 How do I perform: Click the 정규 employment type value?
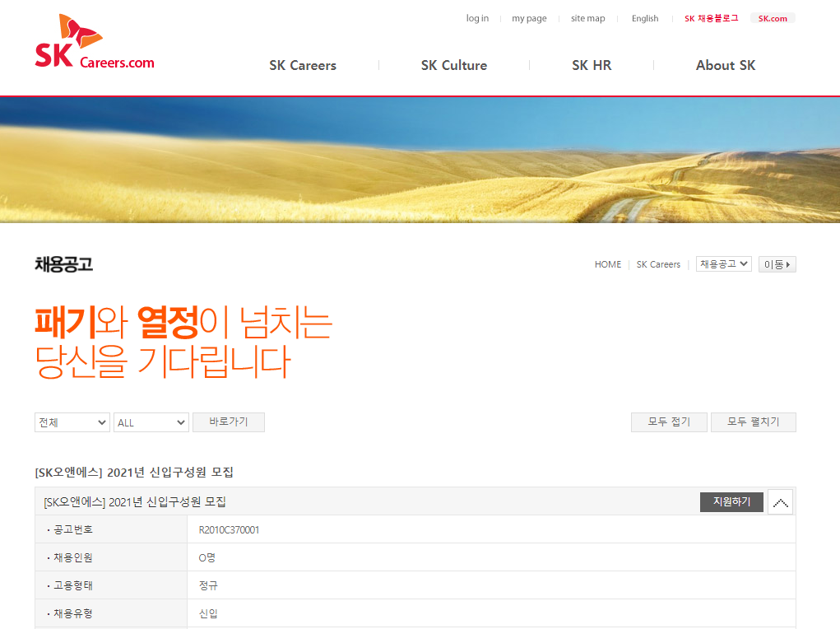208,585
